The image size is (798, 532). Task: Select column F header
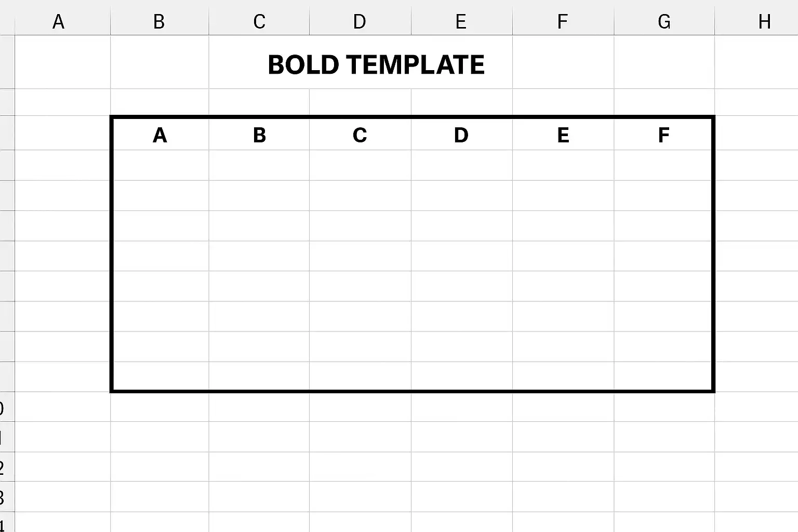tap(563, 21)
